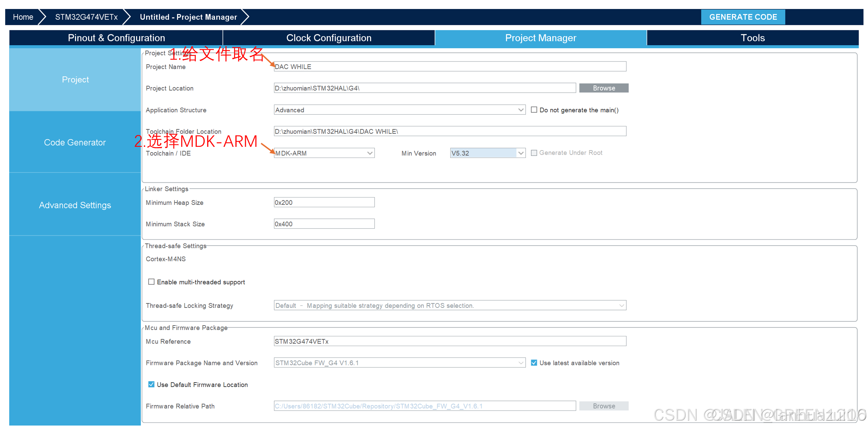Uncheck Use Default Firmware Location
Image resolution: width=868 pixels, height=429 pixels.
[151, 384]
